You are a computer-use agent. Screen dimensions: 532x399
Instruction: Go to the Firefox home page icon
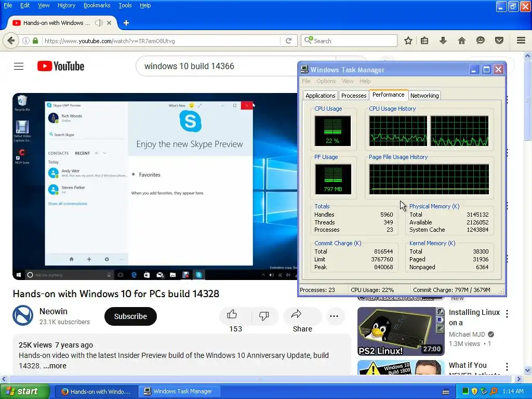tap(462, 41)
